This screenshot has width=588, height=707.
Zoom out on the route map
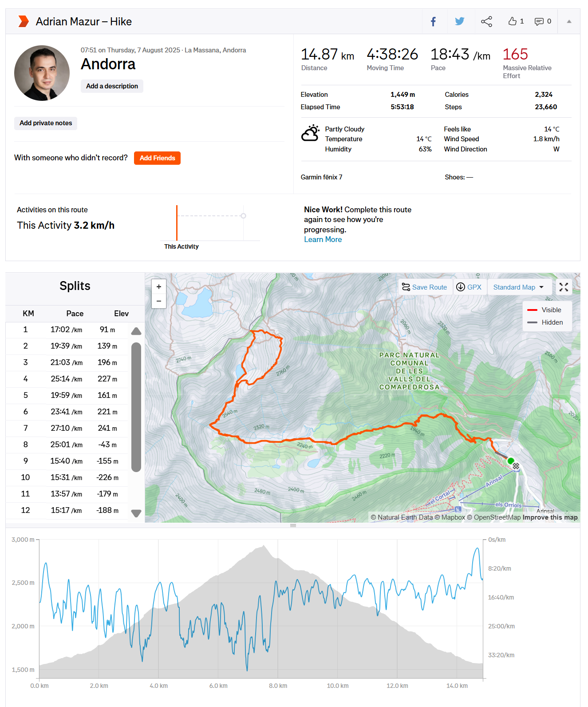pos(159,301)
